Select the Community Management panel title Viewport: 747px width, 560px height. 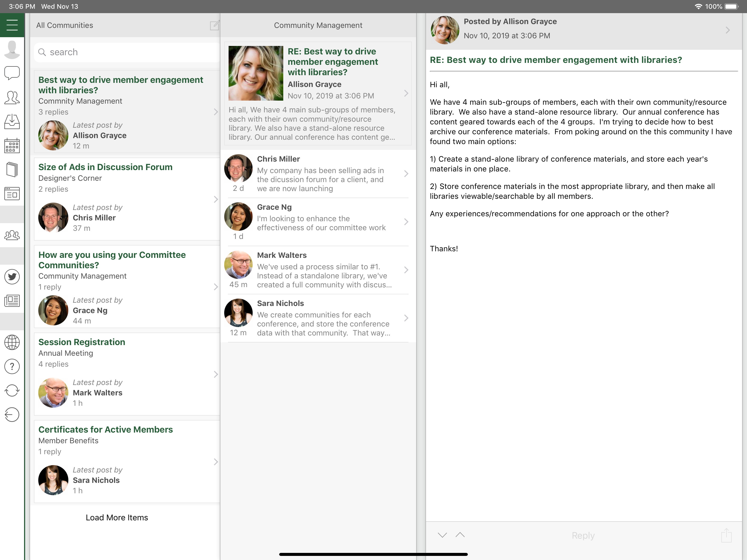[x=318, y=25]
